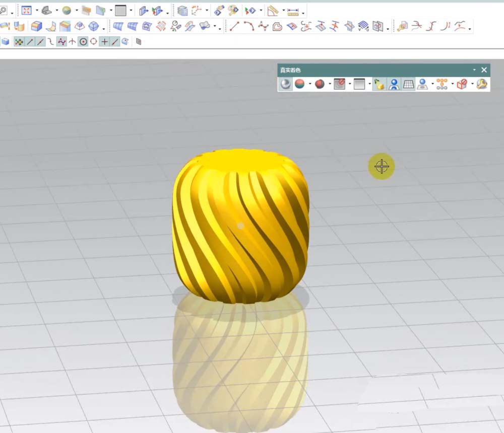Open the measure angle dropdown arrow

click(283, 11)
